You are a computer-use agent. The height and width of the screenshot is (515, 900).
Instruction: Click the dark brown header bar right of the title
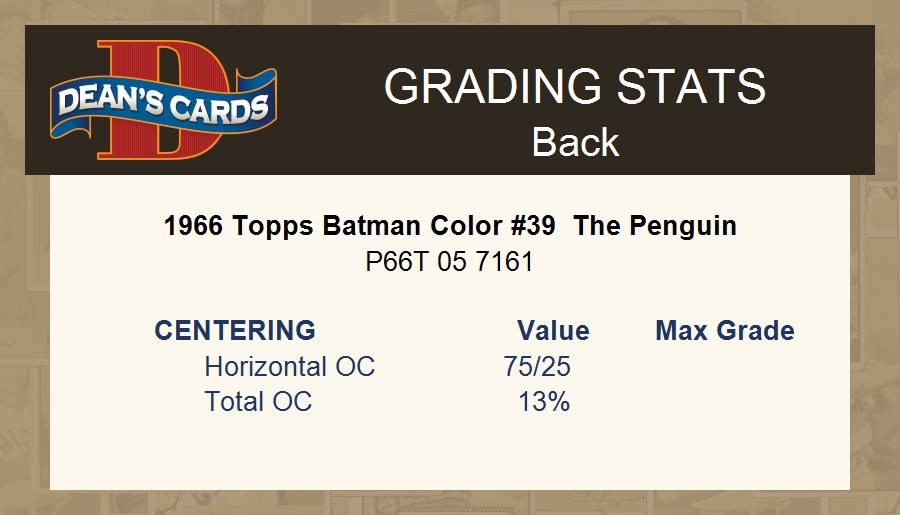tap(825, 100)
